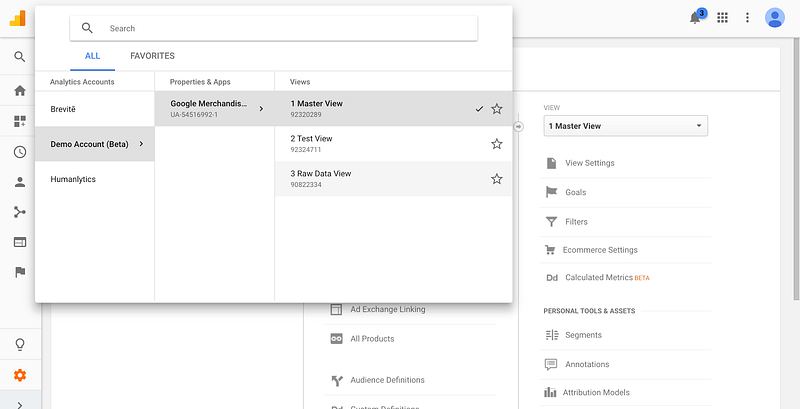
Task: Open Behavior window icon in sidebar
Action: [20, 242]
